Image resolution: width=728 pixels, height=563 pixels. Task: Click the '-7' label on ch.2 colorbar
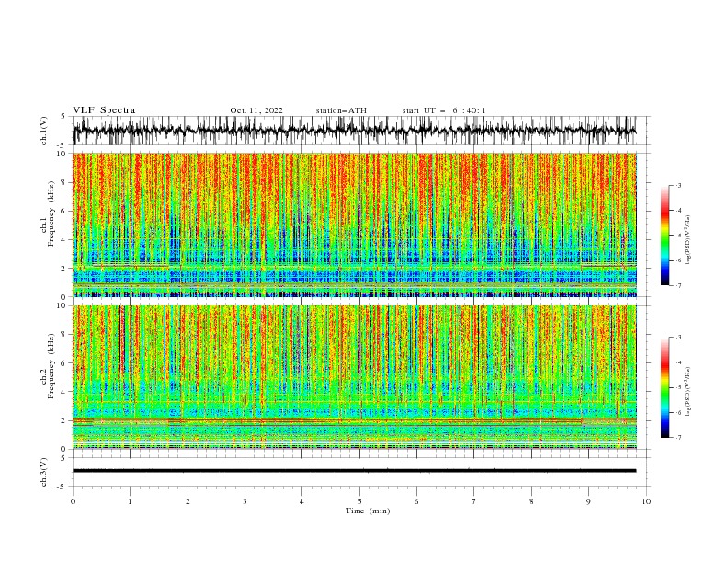click(x=678, y=438)
